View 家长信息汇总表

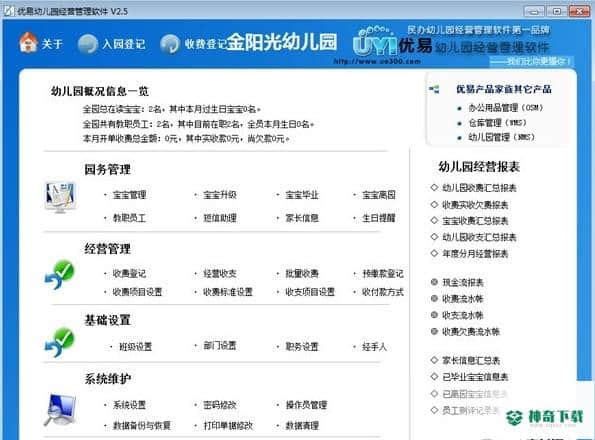coord(471,360)
